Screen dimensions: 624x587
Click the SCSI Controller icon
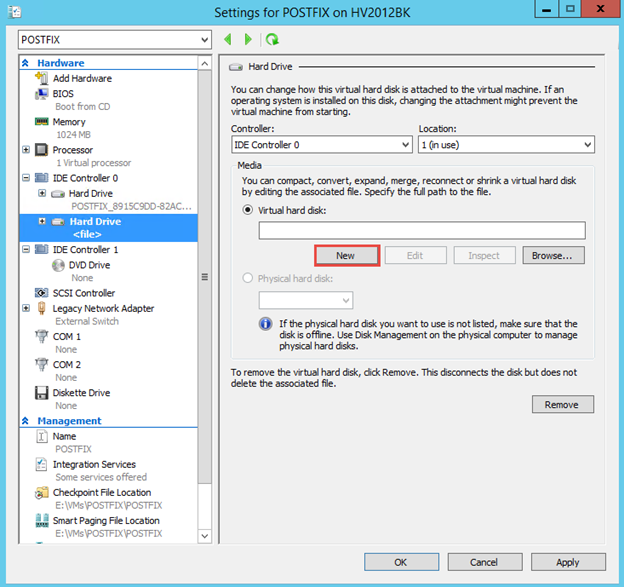click(x=41, y=293)
